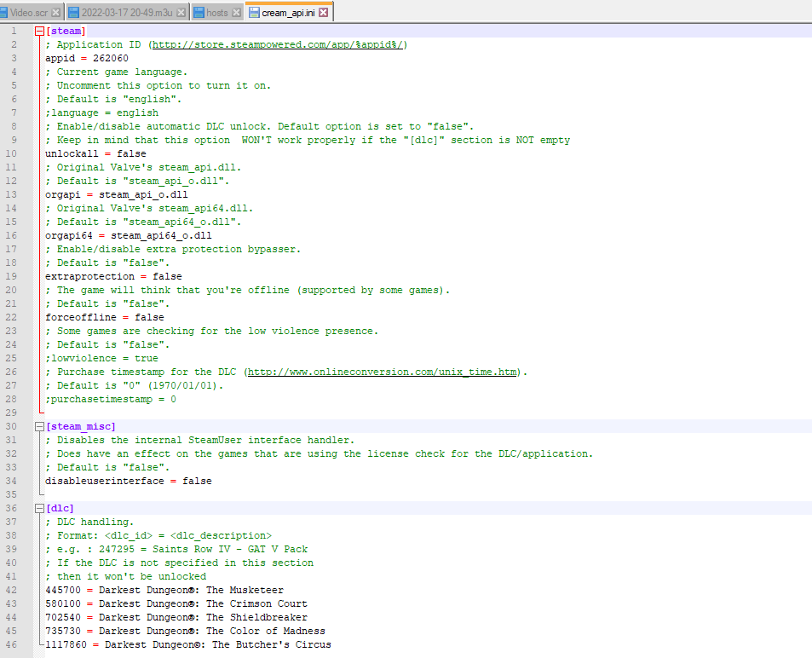
Task: Click the save-state icon on cream_api.ini tab
Action: (x=254, y=13)
